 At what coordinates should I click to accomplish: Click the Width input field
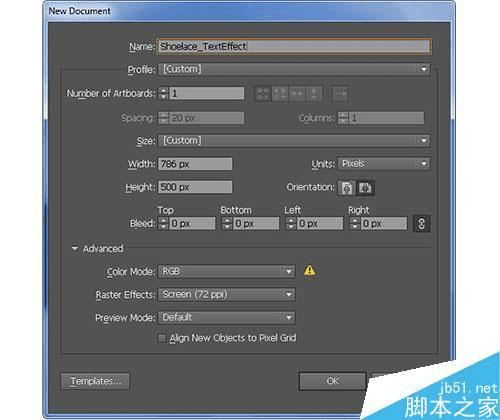(x=195, y=164)
